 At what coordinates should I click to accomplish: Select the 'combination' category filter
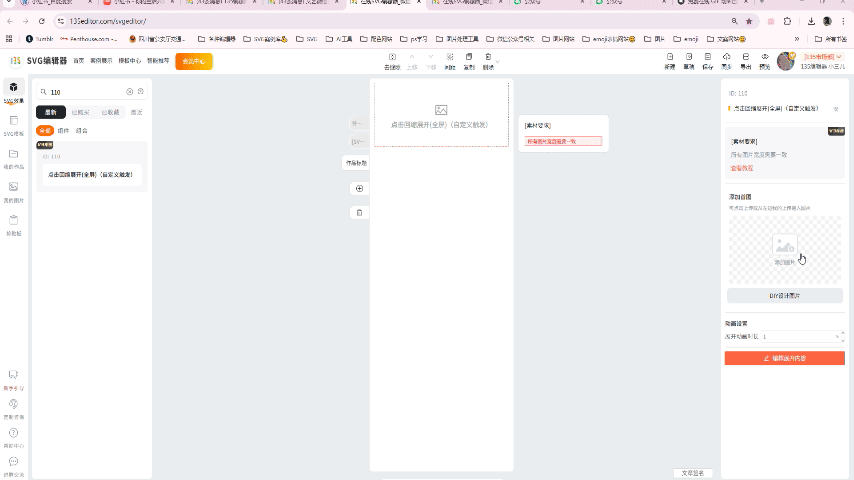coord(82,131)
